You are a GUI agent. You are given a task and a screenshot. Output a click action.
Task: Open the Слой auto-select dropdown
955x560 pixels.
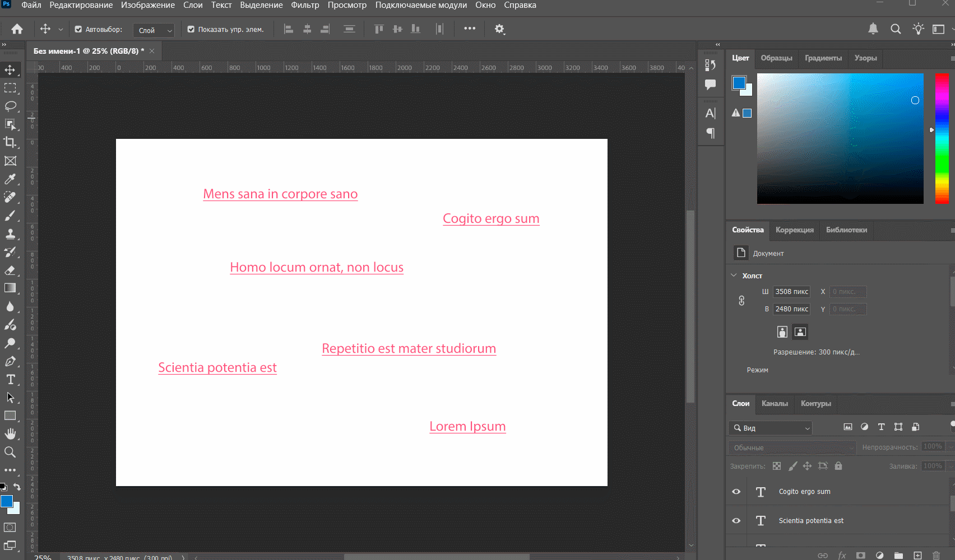(154, 30)
